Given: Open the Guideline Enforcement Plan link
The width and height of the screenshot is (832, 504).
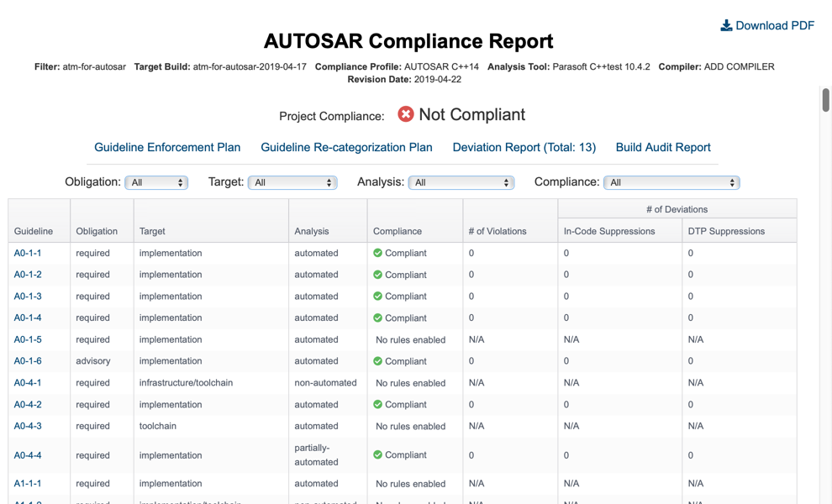Looking at the screenshot, I should pyautogui.click(x=167, y=148).
